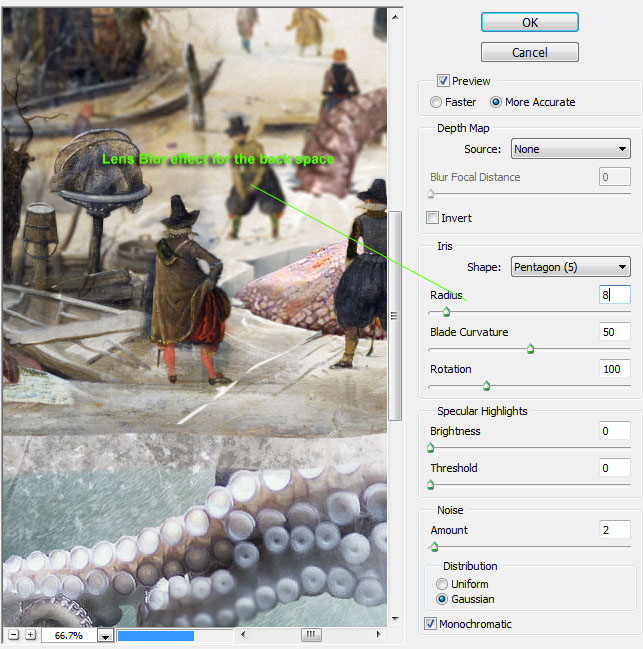Click the Threshold value field

tap(614, 468)
